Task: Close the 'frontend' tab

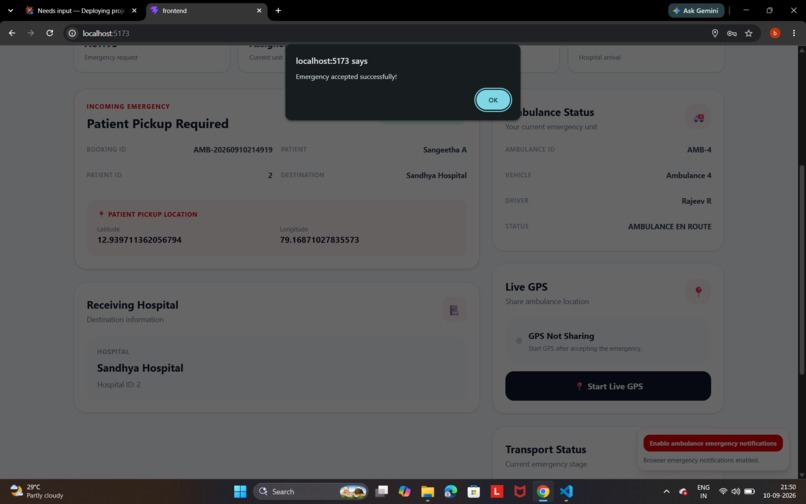Action: [x=259, y=10]
